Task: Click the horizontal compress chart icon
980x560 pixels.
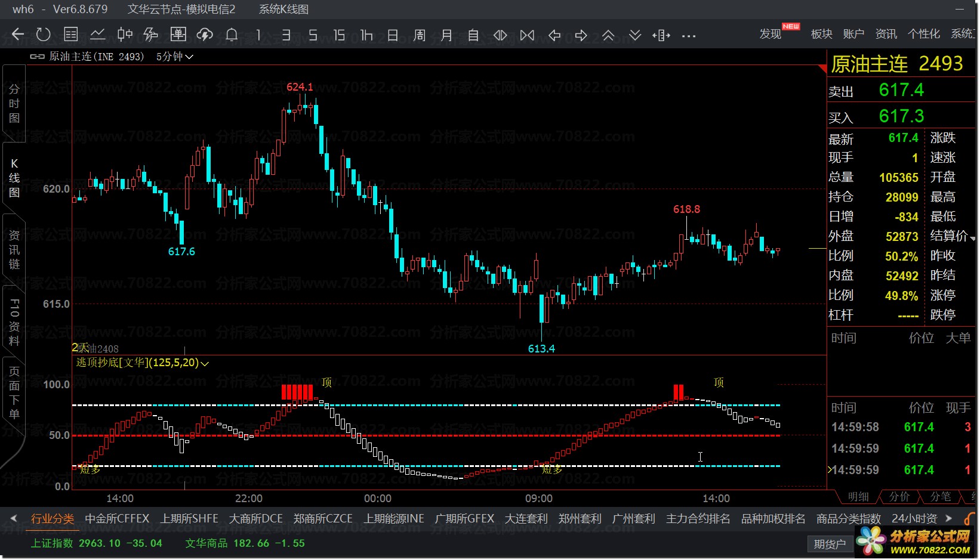Action: click(527, 35)
